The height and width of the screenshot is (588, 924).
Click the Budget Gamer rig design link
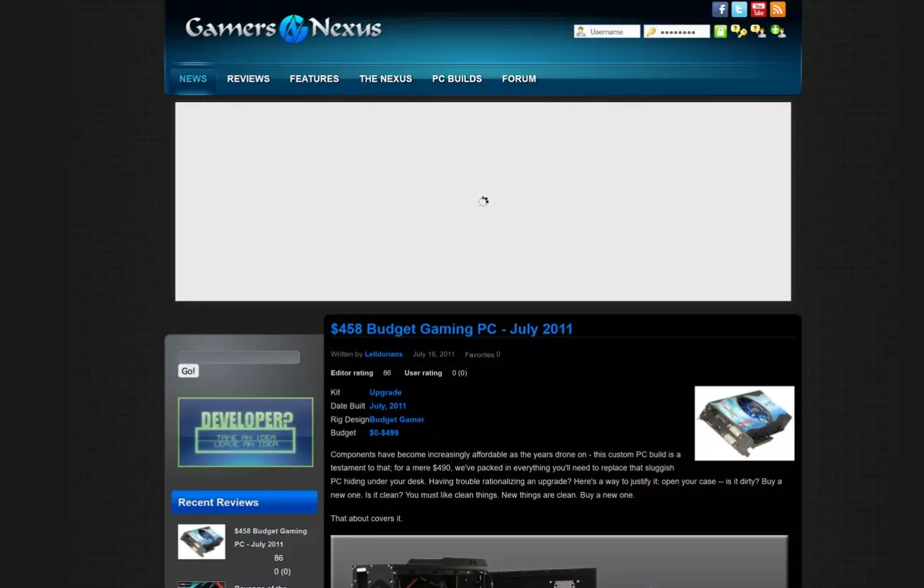[x=397, y=419]
